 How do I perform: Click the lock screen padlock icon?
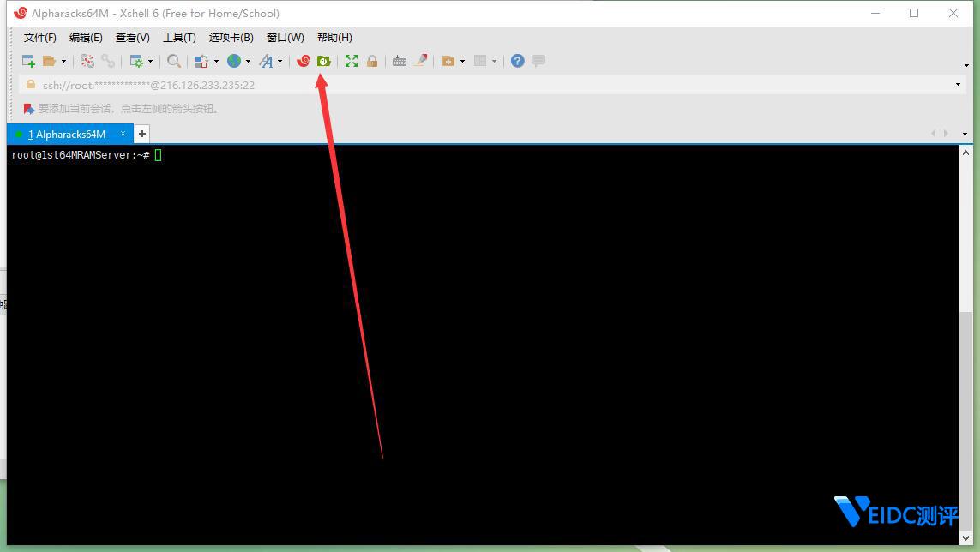(x=372, y=61)
